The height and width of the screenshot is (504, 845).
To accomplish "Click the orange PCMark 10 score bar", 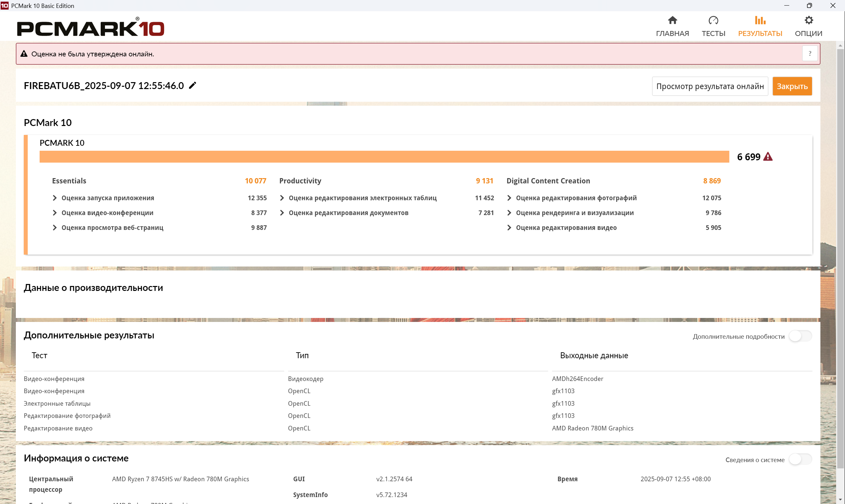I will pos(384,157).
